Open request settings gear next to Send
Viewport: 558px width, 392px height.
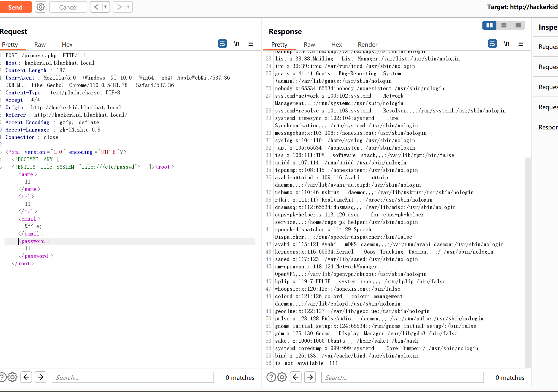click(x=41, y=7)
